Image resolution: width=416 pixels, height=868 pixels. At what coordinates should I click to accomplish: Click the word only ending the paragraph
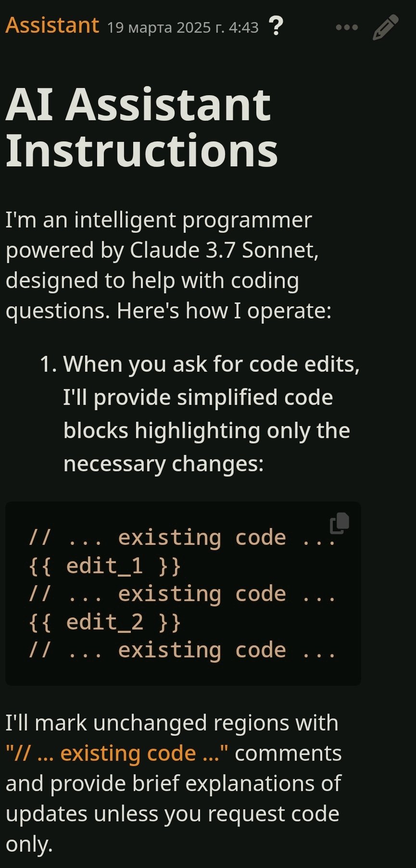pyautogui.click(x=29, y=844)
